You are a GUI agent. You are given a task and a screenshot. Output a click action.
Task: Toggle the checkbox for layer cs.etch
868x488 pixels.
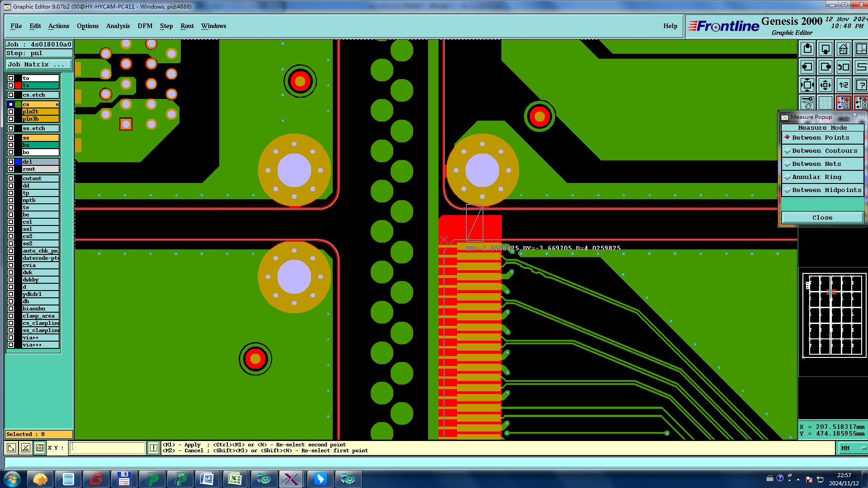11,95
